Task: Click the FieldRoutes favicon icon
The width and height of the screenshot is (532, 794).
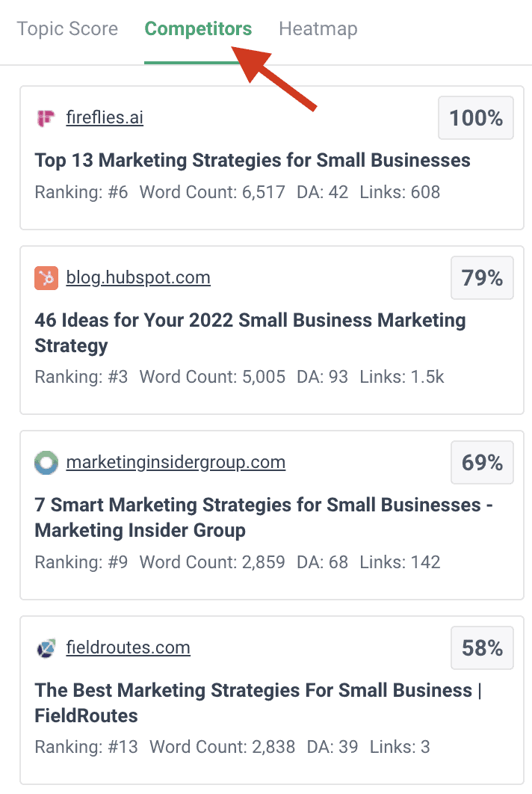Action: point(46,647)
